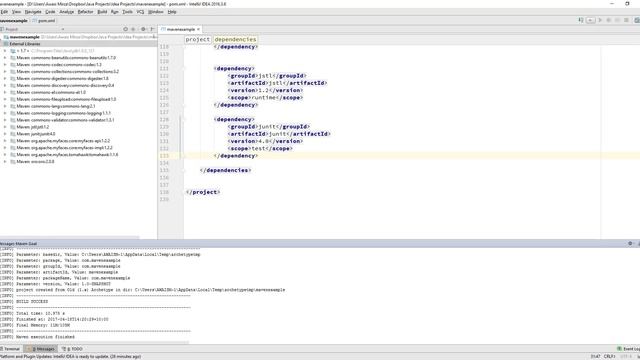Open the Navigate menu
The height and width of the screenshot is (360, 640).
(33, 12)
